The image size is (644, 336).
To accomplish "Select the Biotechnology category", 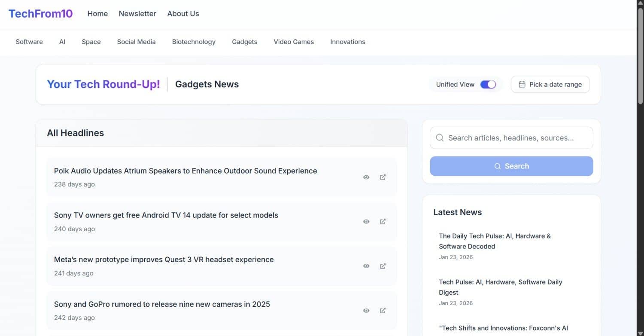I will click(194, 42).
